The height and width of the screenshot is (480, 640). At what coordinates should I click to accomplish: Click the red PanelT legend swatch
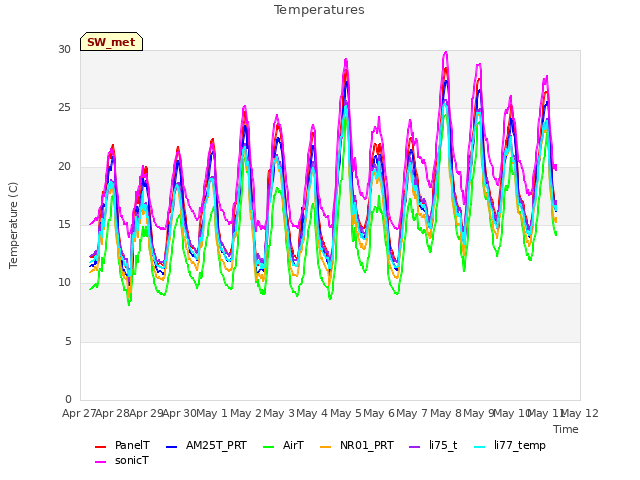pyautogui.click(x=100, y=447)
